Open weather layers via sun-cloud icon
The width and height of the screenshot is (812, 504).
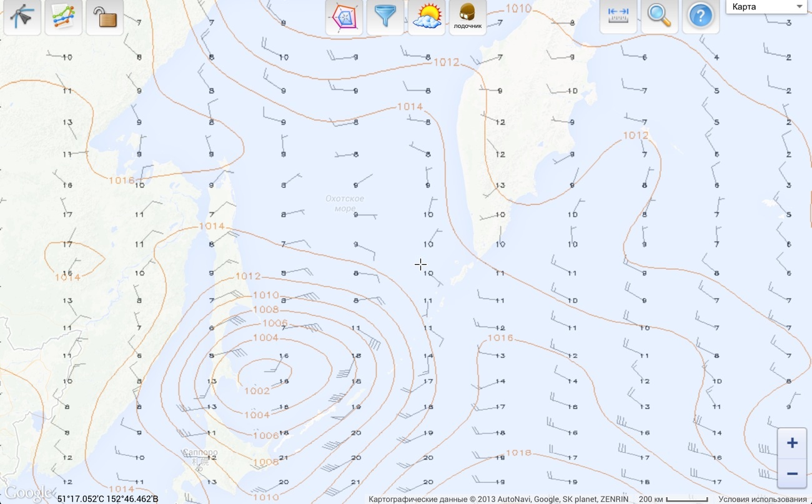pyautogui.click(x=427, y=17)
